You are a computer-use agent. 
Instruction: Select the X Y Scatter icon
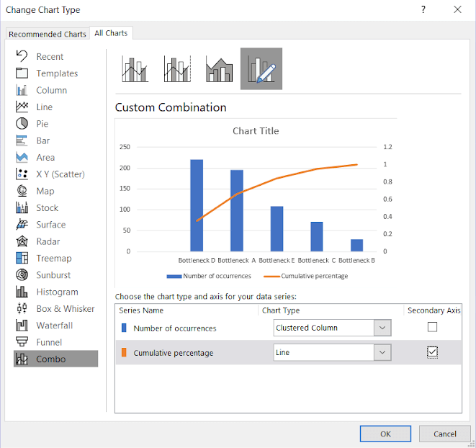click(22, 174)
